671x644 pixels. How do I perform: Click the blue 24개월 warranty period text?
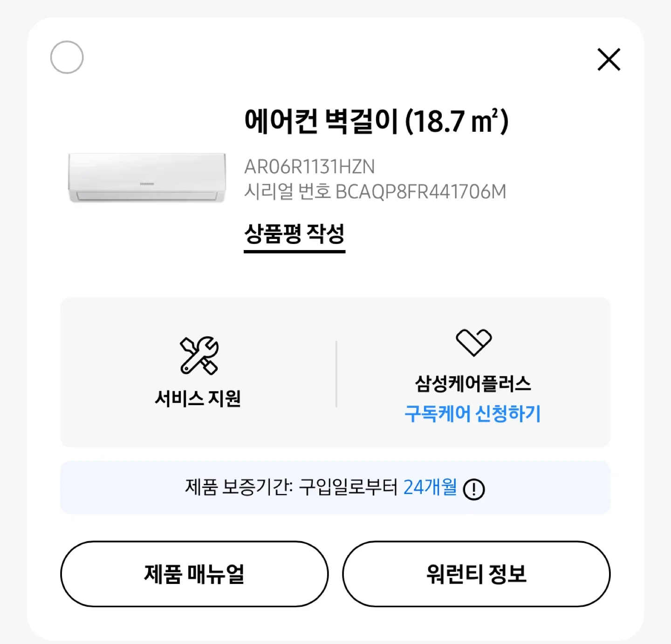point(430,488)
